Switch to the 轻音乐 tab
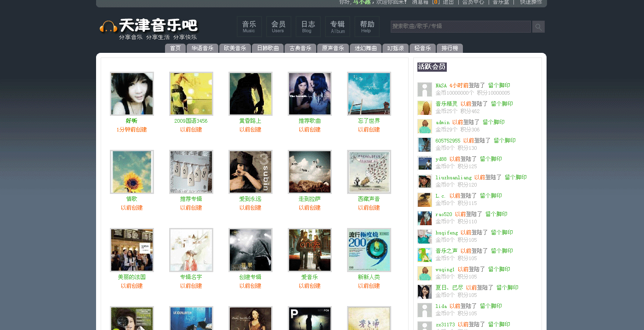 tap(423, 48)
